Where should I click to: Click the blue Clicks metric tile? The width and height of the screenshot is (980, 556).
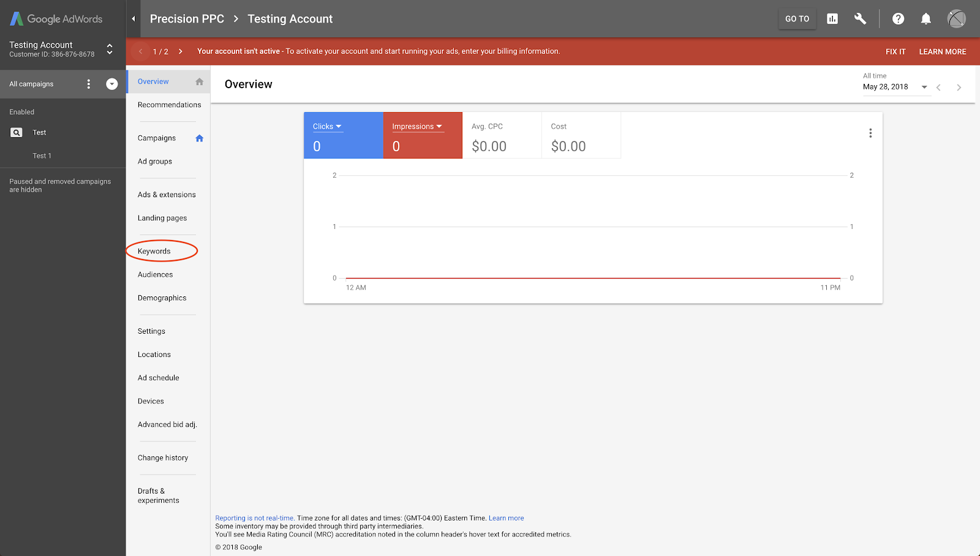(344, 135)
